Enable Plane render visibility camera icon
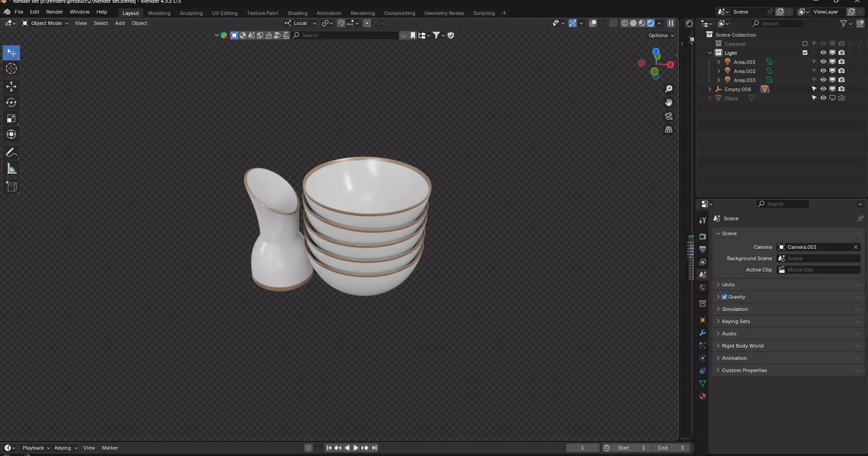The width and height of the screenshot is (868, 456). coord(841,98)
